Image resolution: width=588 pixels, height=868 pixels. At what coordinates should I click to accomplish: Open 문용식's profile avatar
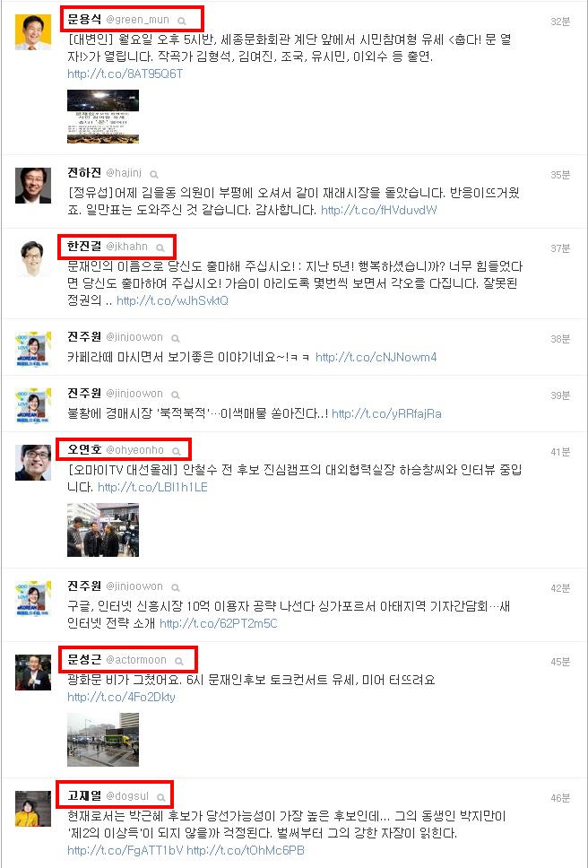click(33, 32)
